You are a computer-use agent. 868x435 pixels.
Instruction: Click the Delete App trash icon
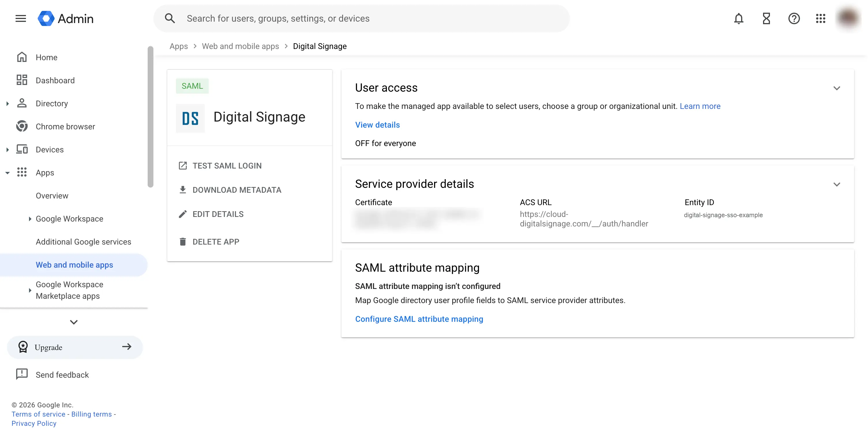(x=183, y=242)
